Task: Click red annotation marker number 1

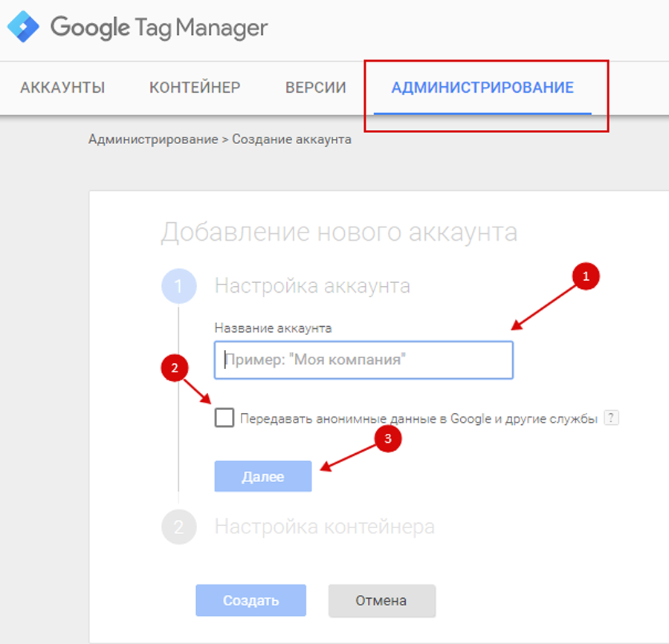Action: (x=586, y=277)
